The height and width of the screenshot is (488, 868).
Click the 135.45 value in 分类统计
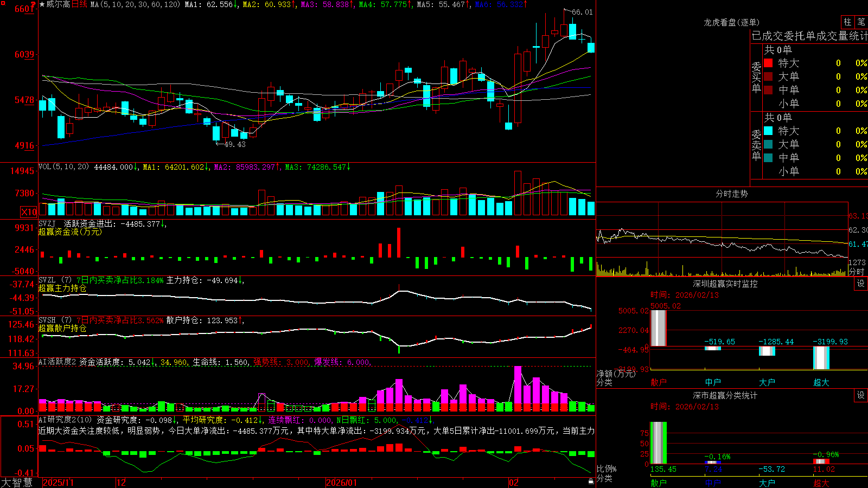point(663,469)
